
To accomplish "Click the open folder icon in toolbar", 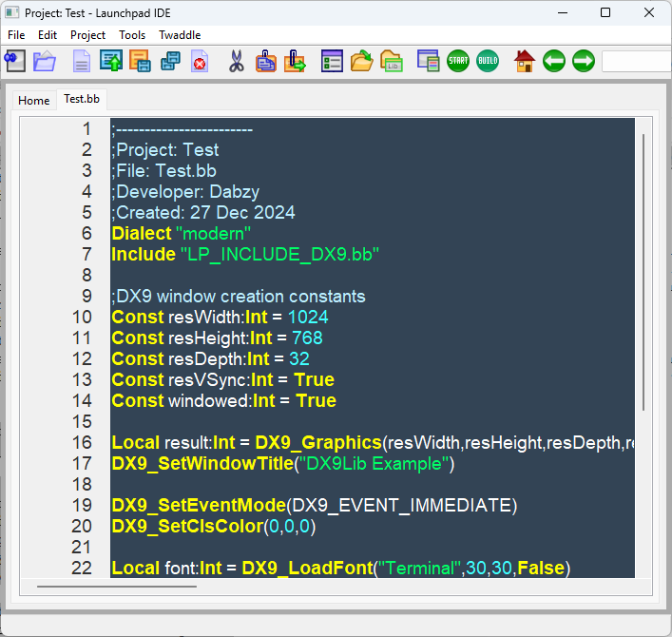I will [x=45, y=62].
